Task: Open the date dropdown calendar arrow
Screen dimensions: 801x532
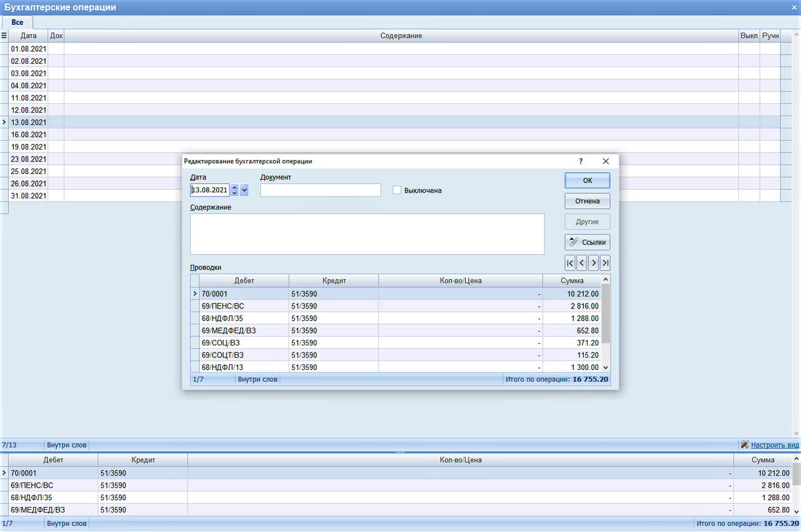Action: click(x=244, y=190)
